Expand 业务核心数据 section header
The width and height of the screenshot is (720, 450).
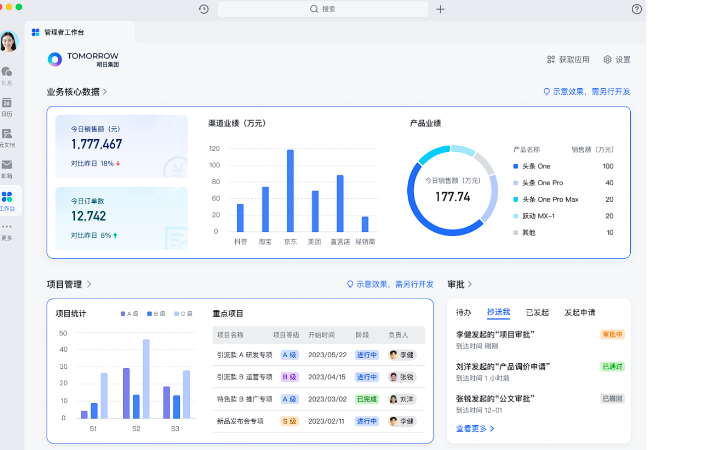click(77, 92)
